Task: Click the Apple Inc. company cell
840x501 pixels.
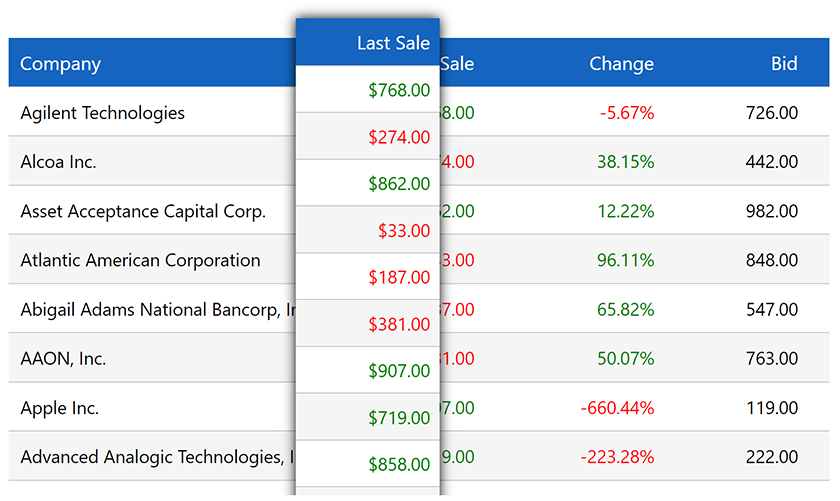Action: (60, 409)
